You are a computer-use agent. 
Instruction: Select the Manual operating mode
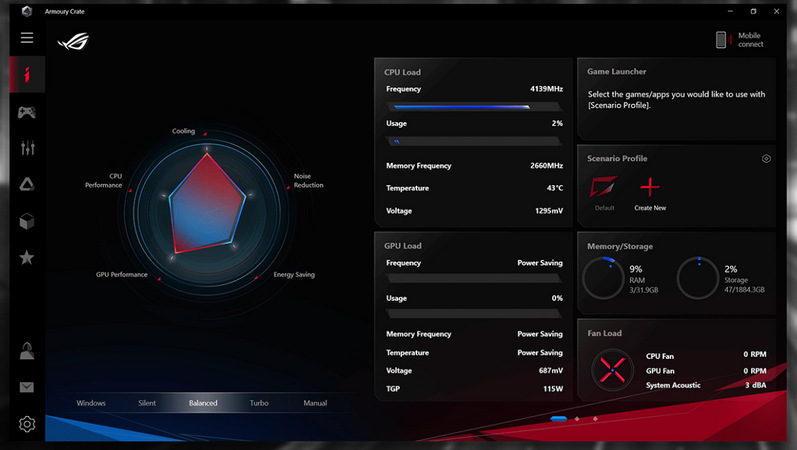(315, 403)
